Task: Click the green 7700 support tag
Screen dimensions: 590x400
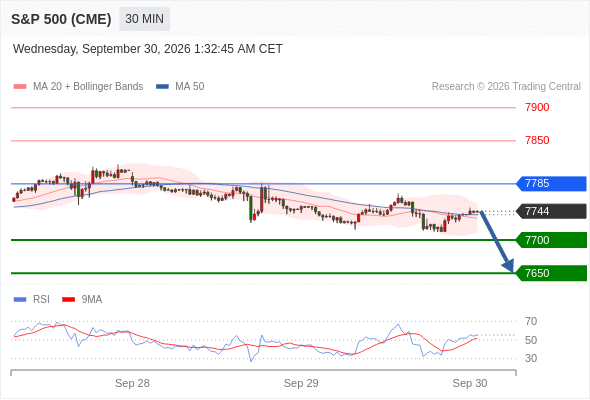Action: coord(551,240)
